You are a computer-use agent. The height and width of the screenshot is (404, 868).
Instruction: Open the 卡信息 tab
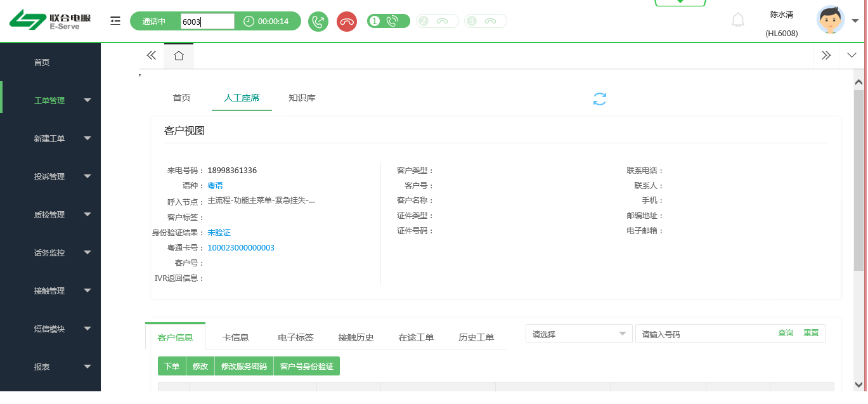[235, 337]
